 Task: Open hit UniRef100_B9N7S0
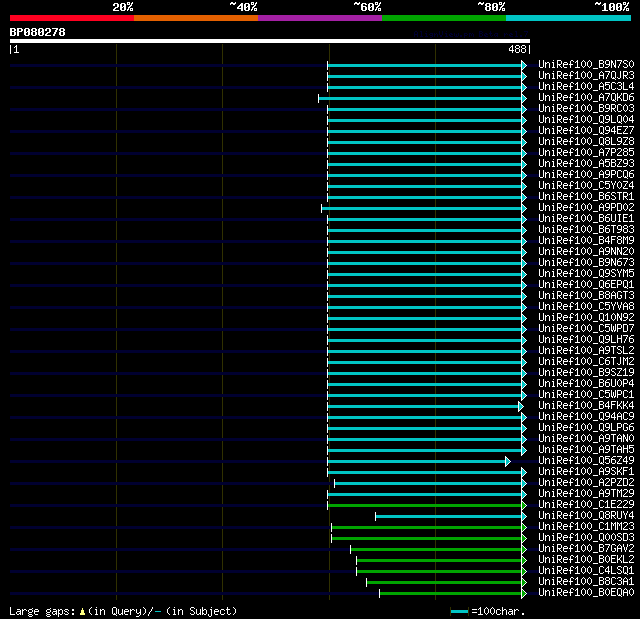pyautogui.click(x=586, y=64)
